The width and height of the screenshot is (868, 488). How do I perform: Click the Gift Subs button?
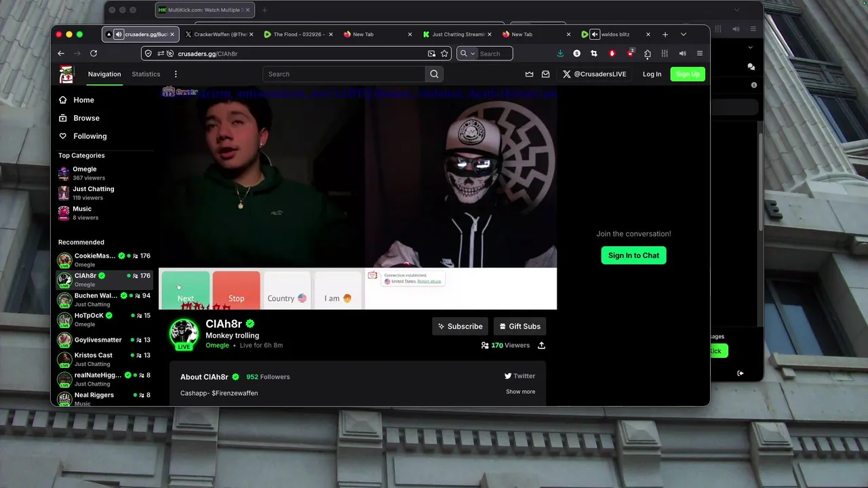520,326
